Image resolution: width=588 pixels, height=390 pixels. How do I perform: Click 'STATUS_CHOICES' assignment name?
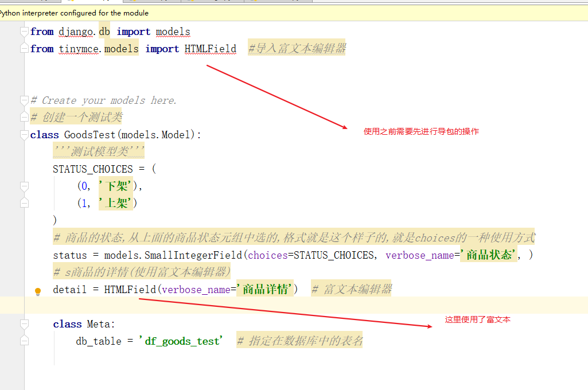pos(92,169)
